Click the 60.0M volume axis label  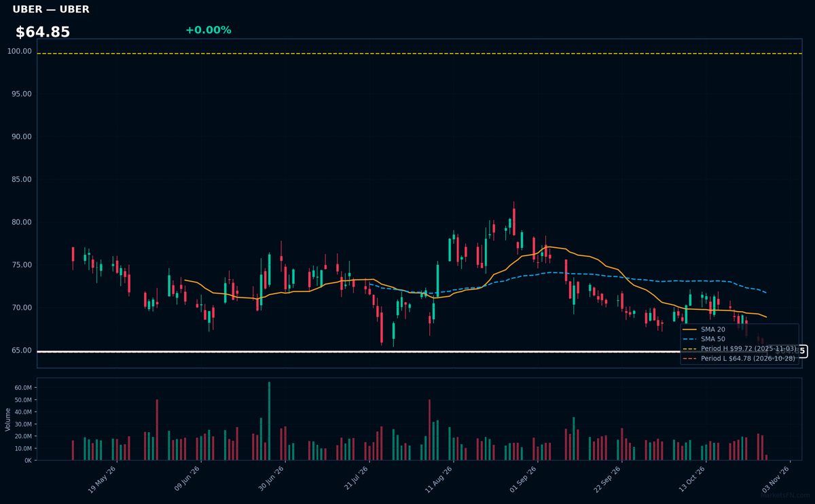coord(23,387)
